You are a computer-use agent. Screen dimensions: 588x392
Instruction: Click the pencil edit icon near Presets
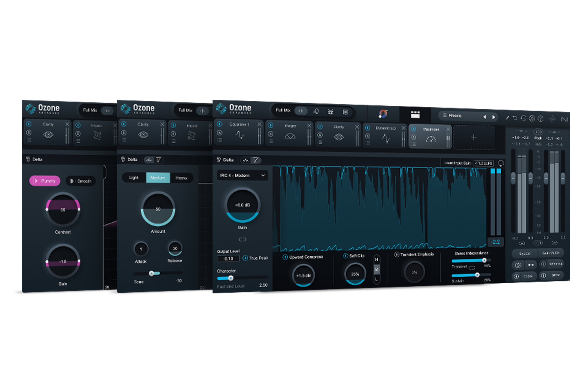coord(507,118)
